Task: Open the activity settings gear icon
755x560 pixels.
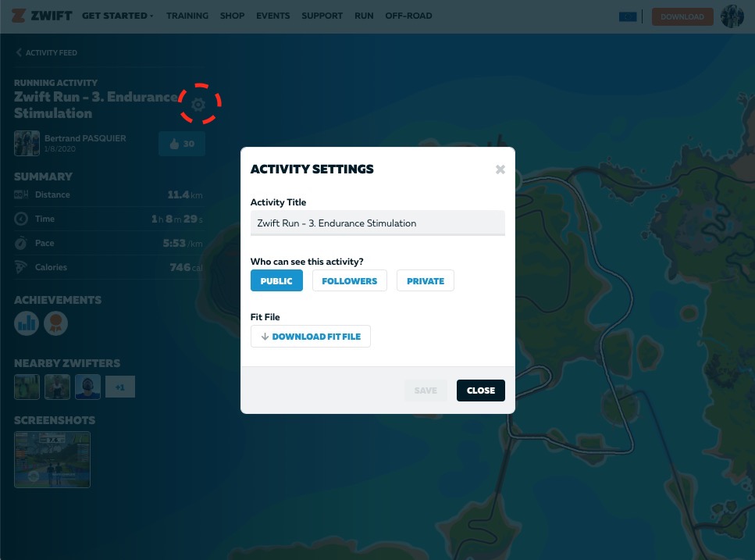Action: [x=198, y=104]
